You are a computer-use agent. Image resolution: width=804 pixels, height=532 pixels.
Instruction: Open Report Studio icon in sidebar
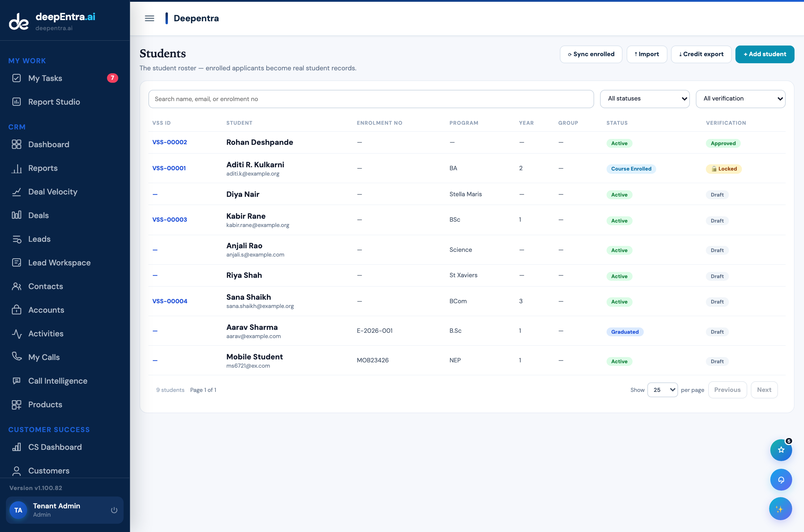click(x=17, y=102)
